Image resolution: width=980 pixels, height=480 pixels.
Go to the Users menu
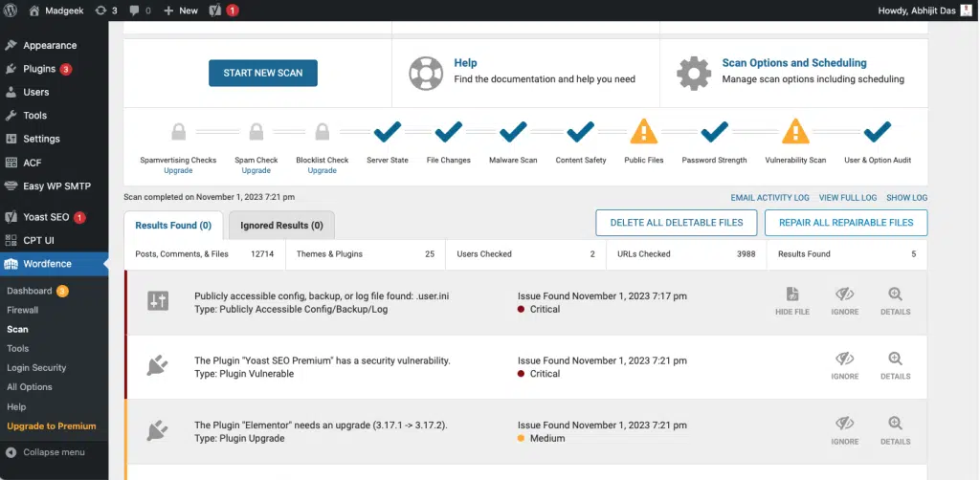pos(35,92)
